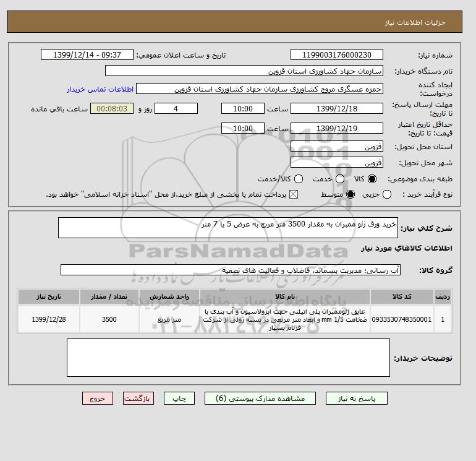
Task: Click the response deadline date 1399/12/18
Action: [x=337, y=108]
